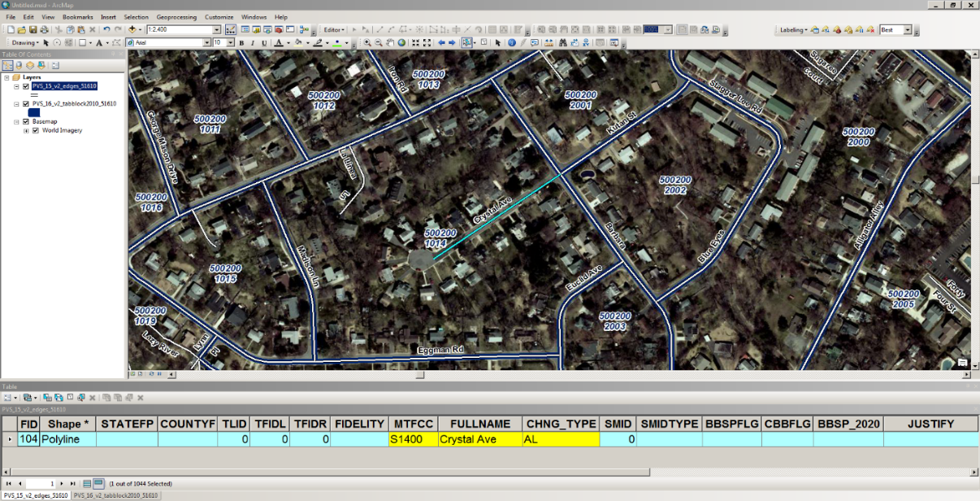Open the map scale dropdown
980x501 pixels.
click(x=217, y=29)
